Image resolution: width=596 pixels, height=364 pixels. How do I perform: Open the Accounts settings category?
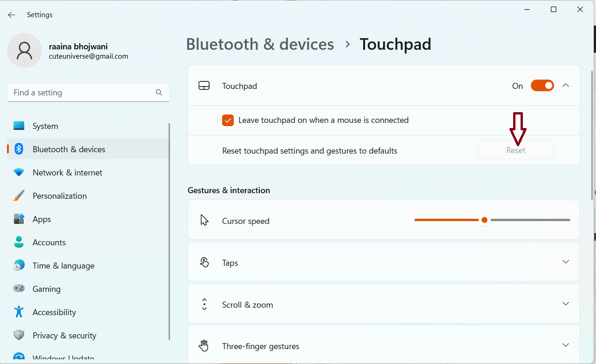click(x=49, y=243)
